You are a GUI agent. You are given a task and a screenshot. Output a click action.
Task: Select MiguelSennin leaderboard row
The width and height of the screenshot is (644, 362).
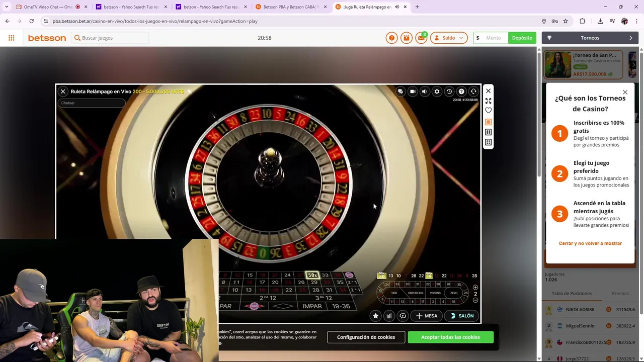[591, 326]
